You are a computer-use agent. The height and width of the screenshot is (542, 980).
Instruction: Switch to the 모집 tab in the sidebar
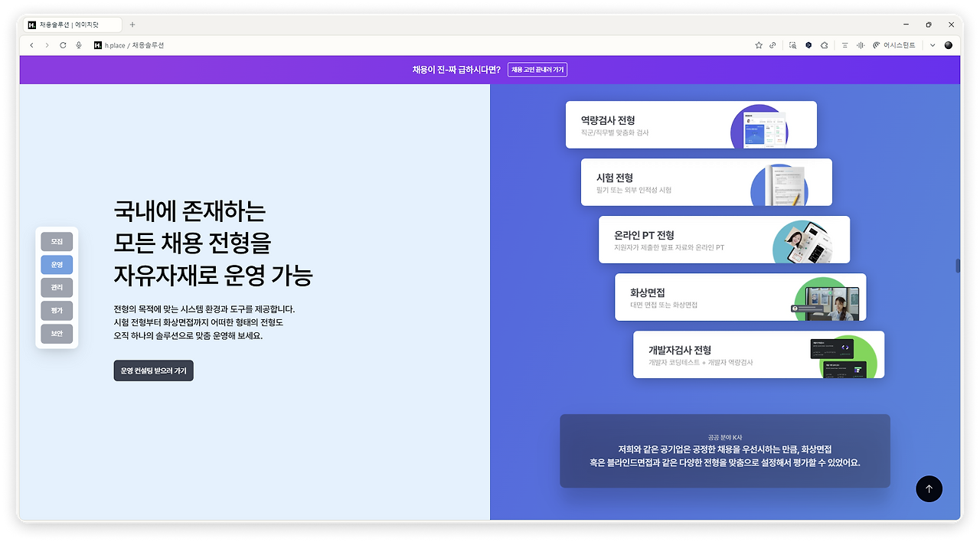57,241
